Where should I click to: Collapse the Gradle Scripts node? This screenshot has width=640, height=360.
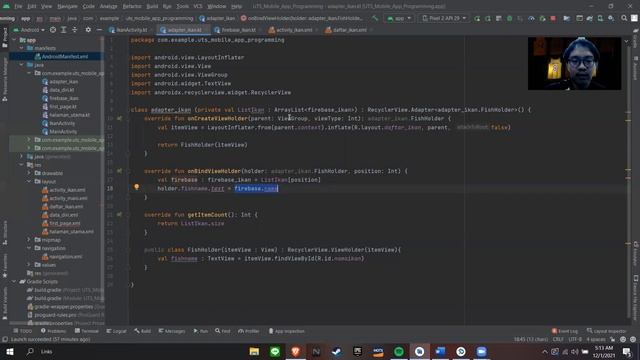(x=14, y=282)
